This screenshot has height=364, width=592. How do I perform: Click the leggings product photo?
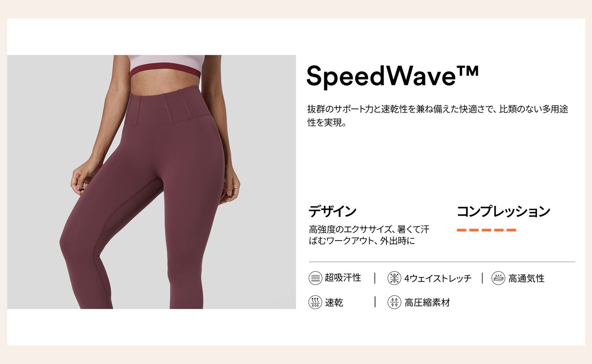tap(151, 182)
